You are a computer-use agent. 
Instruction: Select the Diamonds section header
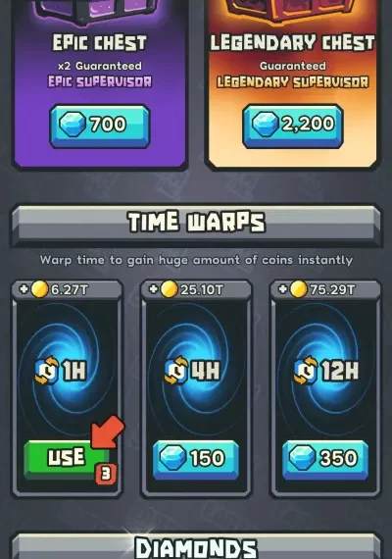(196, 546)
